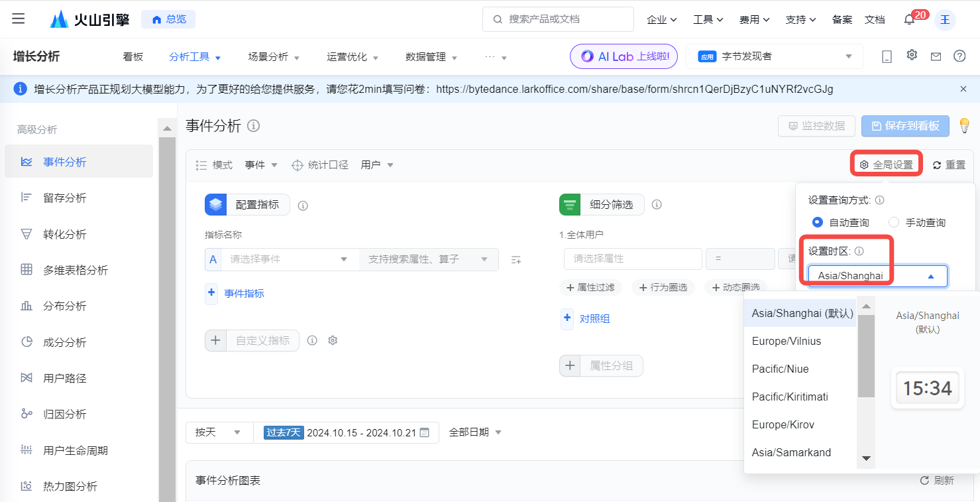Viewport: 980px width, 502px height.
Task: Select the 手动查询 radio button
Action: [x=894, y=222]
